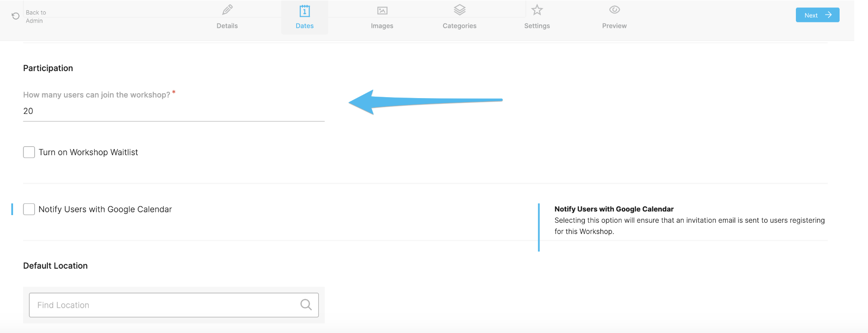Click the Default Location heading

(x=55, y=265)
